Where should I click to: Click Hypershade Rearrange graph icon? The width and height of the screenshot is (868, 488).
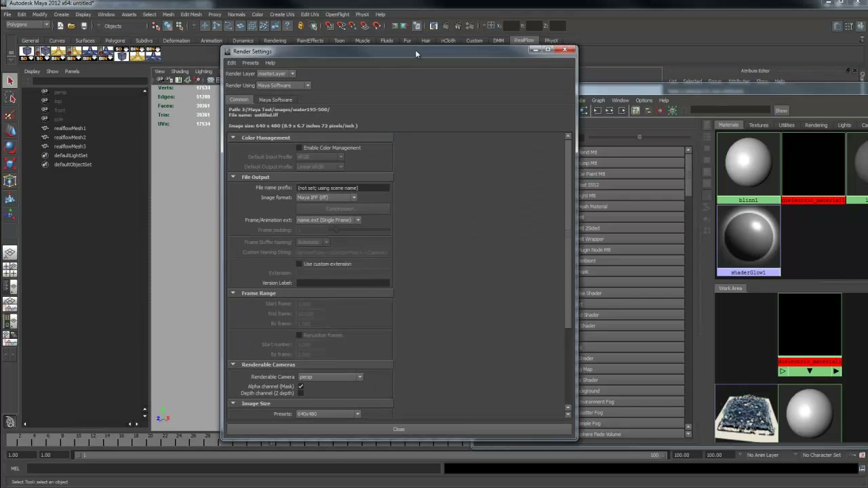[635, 110]
